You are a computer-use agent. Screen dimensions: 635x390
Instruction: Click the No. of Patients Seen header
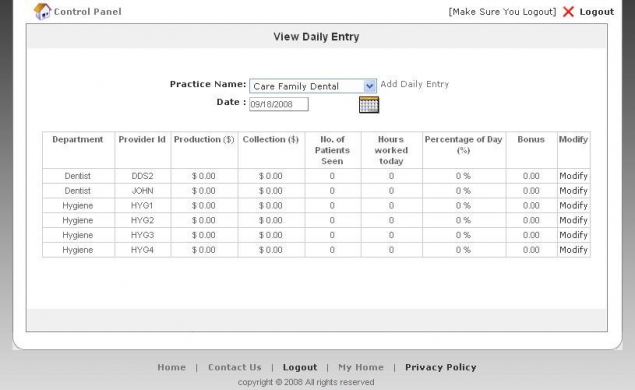click(332, 150)
